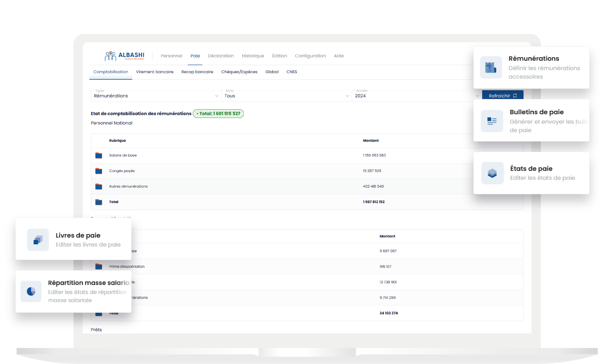Click folder icon beside Congés payés

[99, 171]
